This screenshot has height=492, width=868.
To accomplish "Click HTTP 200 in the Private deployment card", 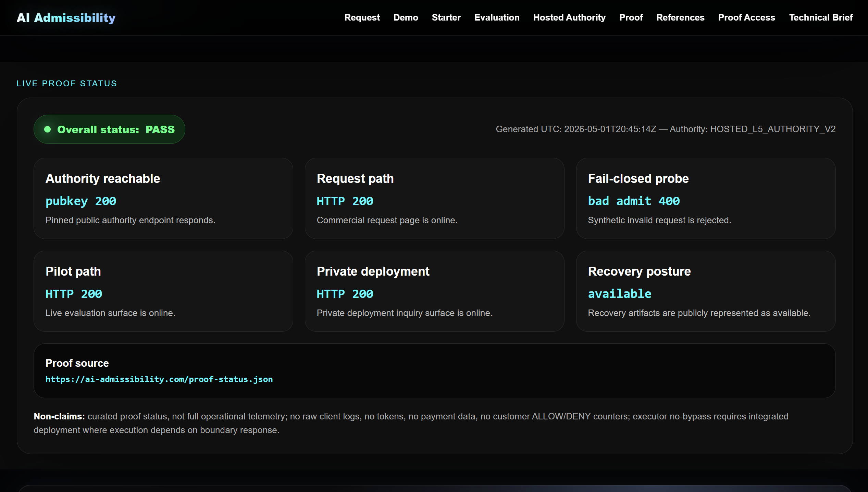I will (345, 294).
